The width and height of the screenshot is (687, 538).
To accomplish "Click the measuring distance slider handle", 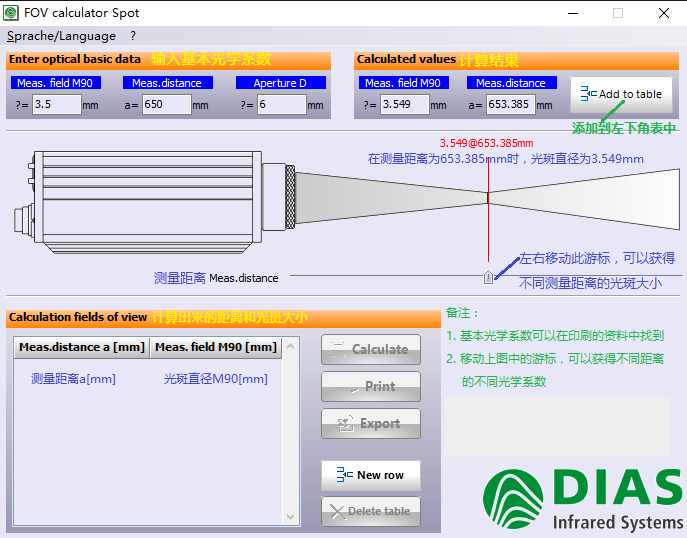I will click(487, 276).
